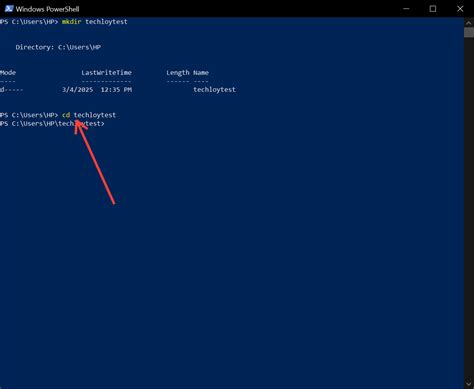Click the vertical scrollbar thumb
Viewport: 474px width, 389px height.
[469, 33]
